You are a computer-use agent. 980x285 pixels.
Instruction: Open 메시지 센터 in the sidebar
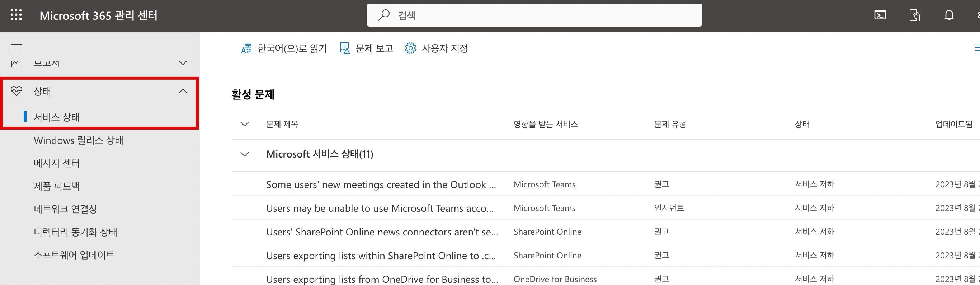57,163
